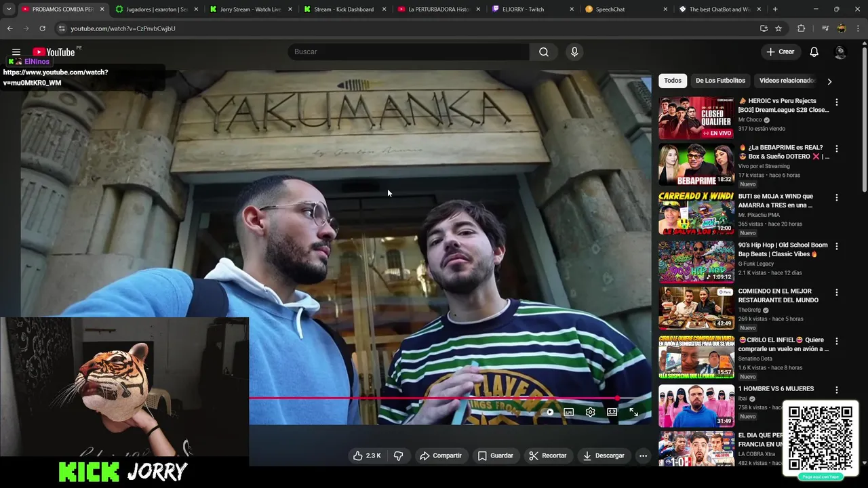
Task: Open BUTI se MOJA x WIND title
Action: 776,201
